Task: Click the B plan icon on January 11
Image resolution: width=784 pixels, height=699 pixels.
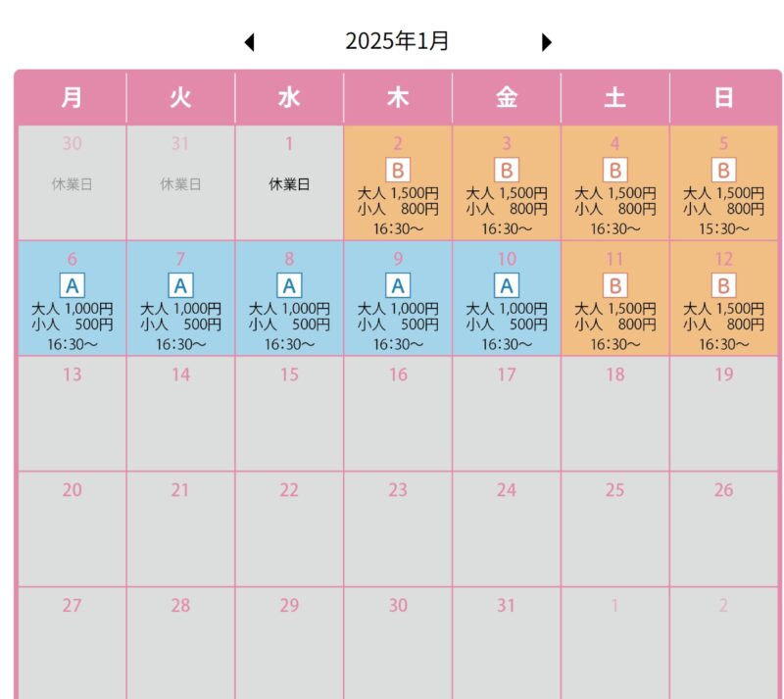Action: (x=614, y=286)
